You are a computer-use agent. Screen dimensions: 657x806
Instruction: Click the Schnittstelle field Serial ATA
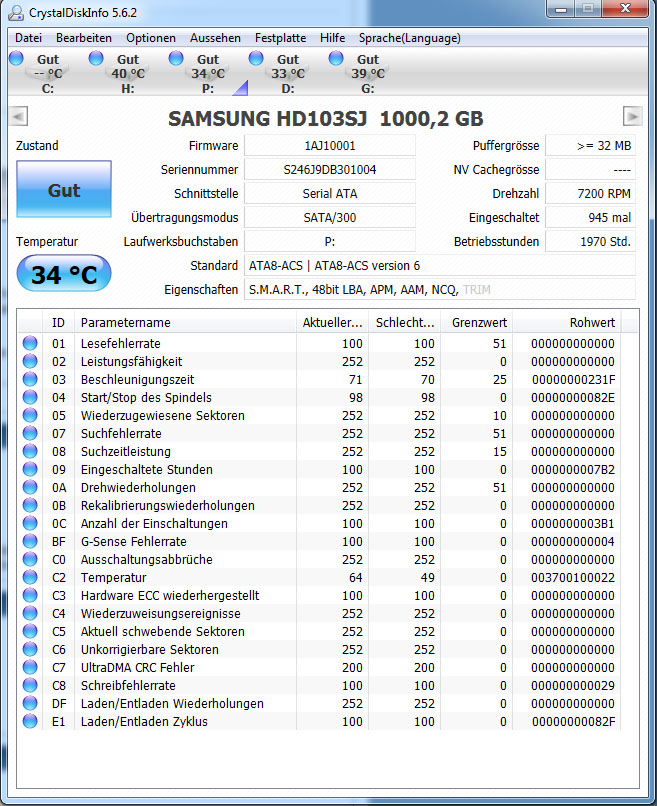[330, 194]
